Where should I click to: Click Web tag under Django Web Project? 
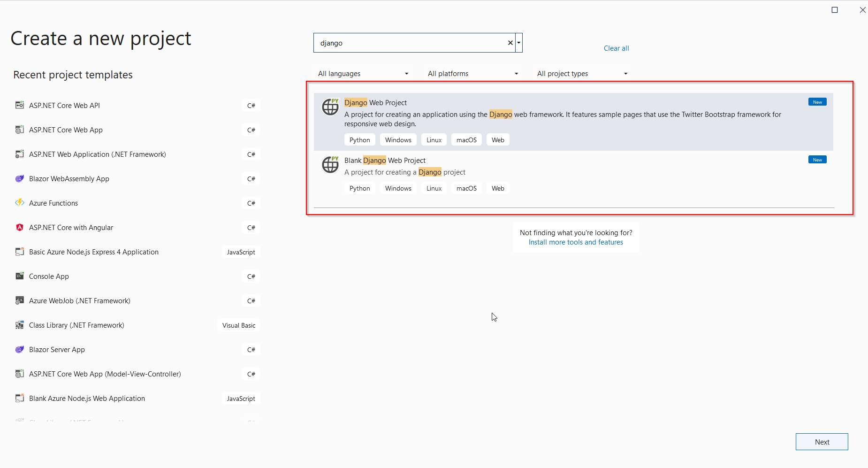pyautogui.click(x=498, y=140)
